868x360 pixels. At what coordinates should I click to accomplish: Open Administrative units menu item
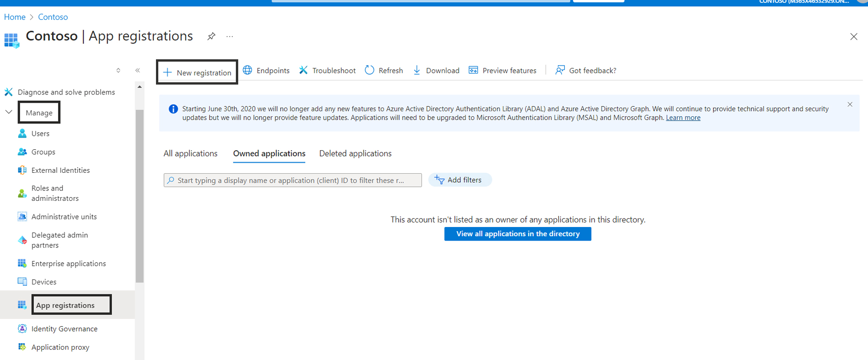64,217
